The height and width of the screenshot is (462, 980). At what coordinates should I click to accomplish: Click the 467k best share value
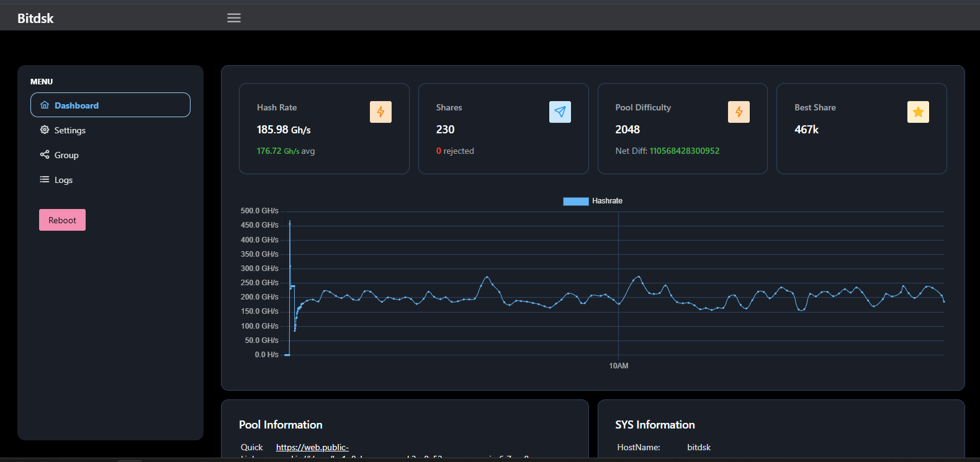pos(806,130)
